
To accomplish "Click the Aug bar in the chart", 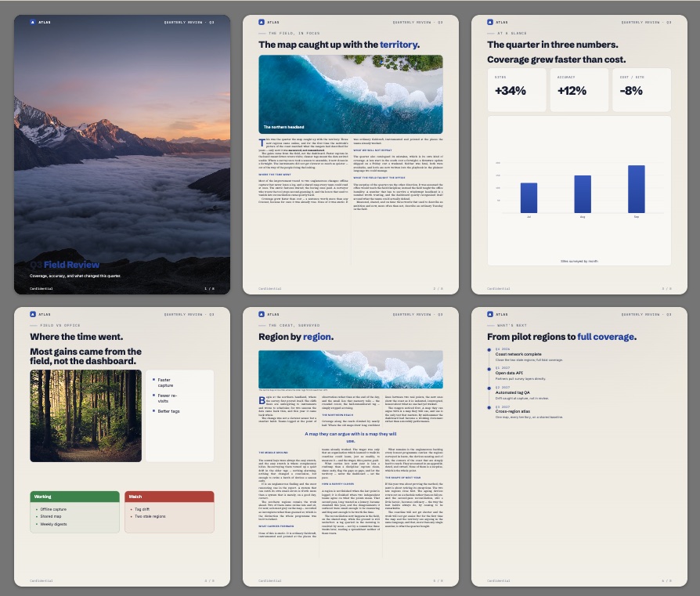I will coord(583,194).
